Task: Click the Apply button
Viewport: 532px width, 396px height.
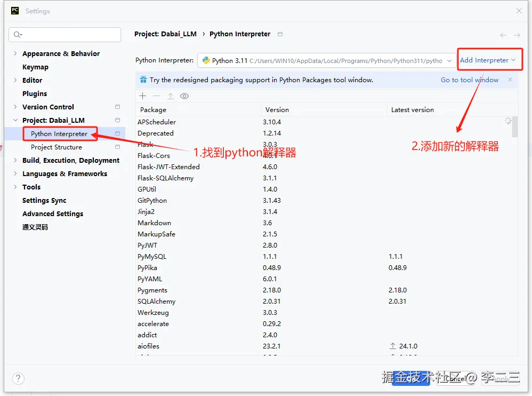Action: coord(501,378)
